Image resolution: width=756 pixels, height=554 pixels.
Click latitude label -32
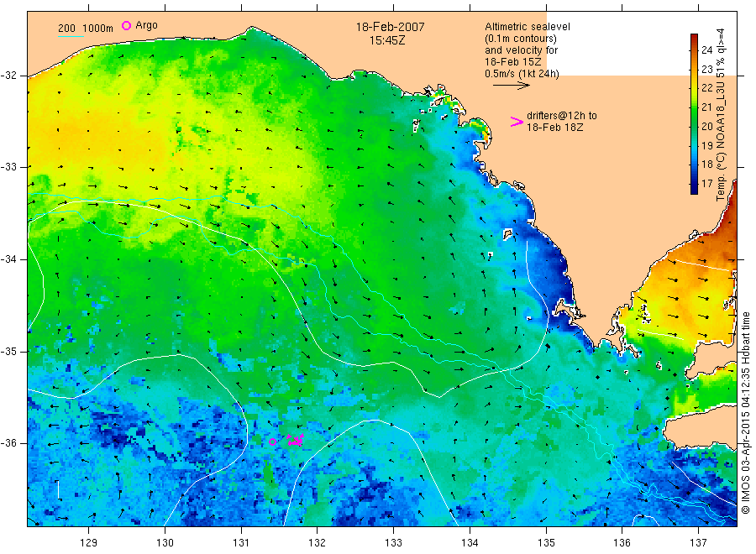coord(8,76)
